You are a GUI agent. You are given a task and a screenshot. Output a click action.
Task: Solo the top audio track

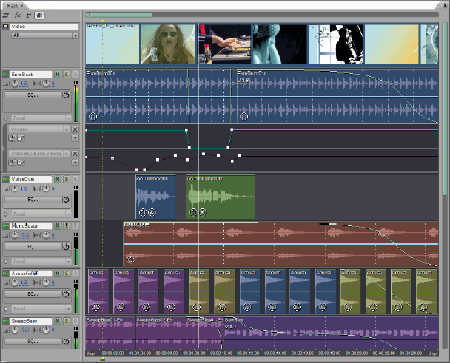tap(66, 74)
